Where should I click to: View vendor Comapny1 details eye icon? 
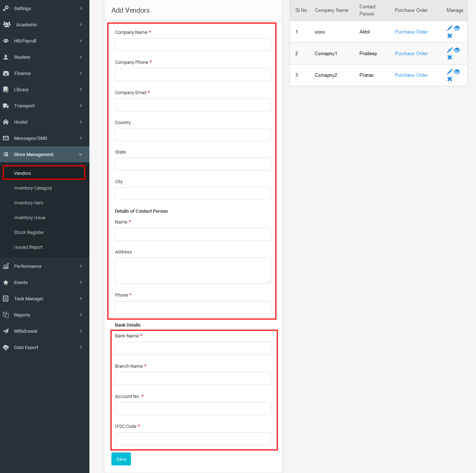pos(457,50)
